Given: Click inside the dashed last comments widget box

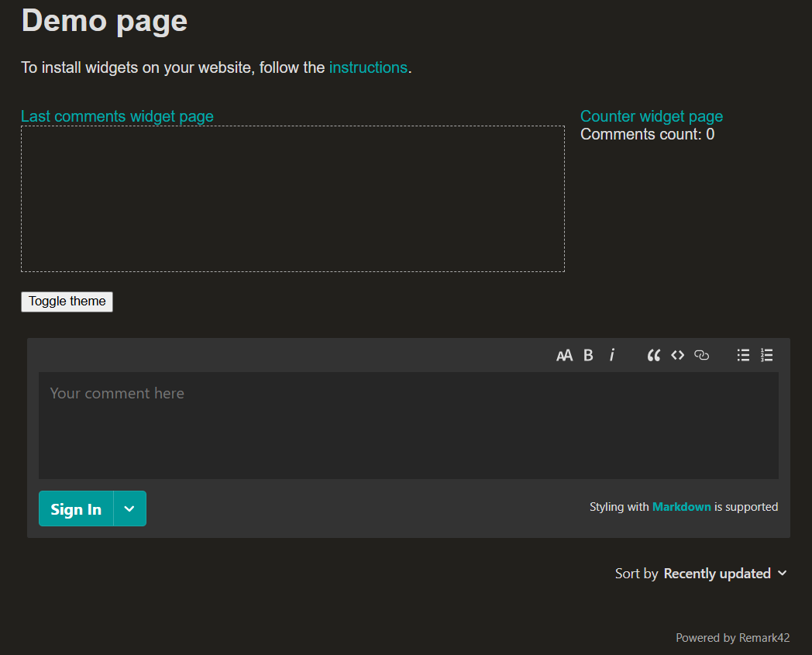Looking at the screenshot, I should point(292,198).
